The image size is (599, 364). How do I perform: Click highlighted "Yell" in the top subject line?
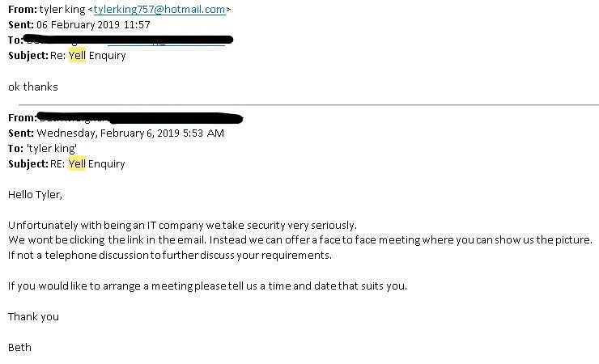(x=76, y=55)
